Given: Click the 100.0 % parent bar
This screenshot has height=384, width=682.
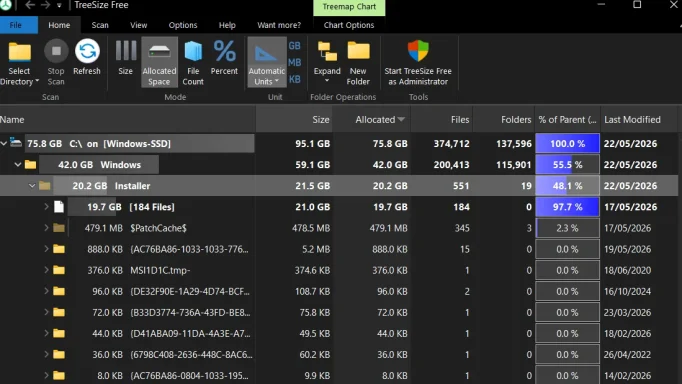Looking at the screenshot, I should pos(568,144).
